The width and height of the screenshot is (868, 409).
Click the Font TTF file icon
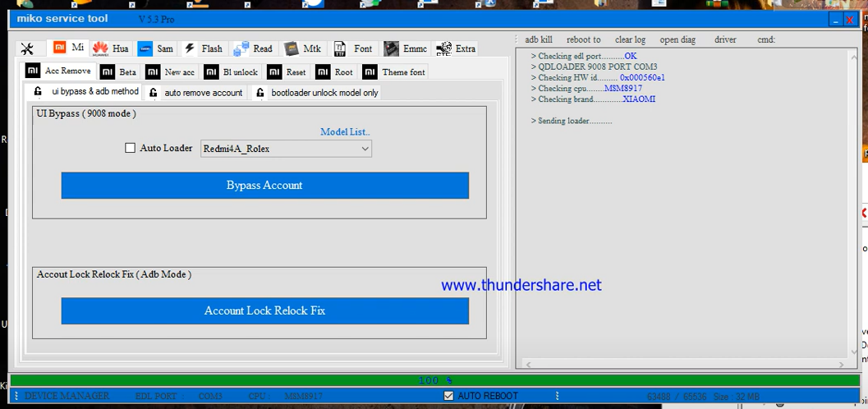tap(340, 48)
